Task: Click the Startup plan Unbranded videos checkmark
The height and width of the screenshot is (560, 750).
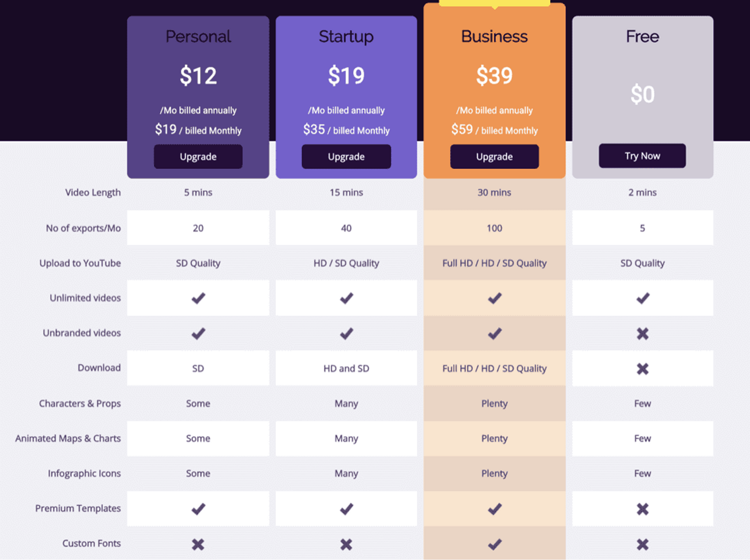Action: click(346, 334)
